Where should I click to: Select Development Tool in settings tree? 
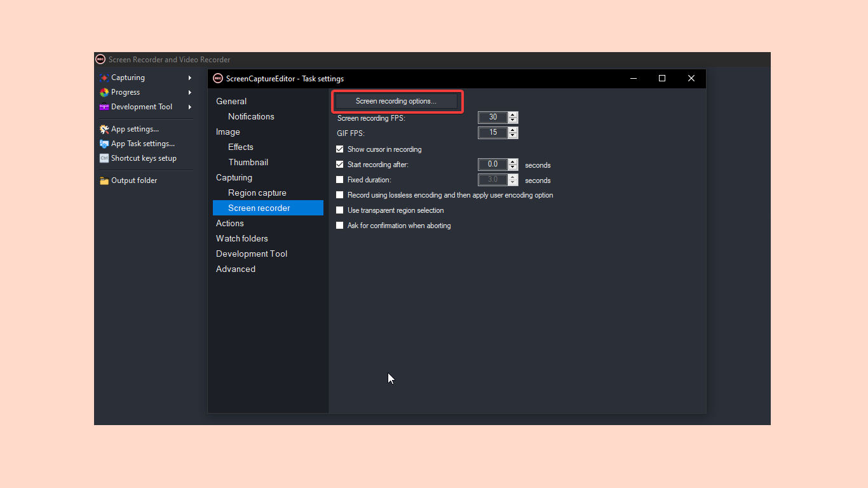pyautogui.click(x=252, y=254)
